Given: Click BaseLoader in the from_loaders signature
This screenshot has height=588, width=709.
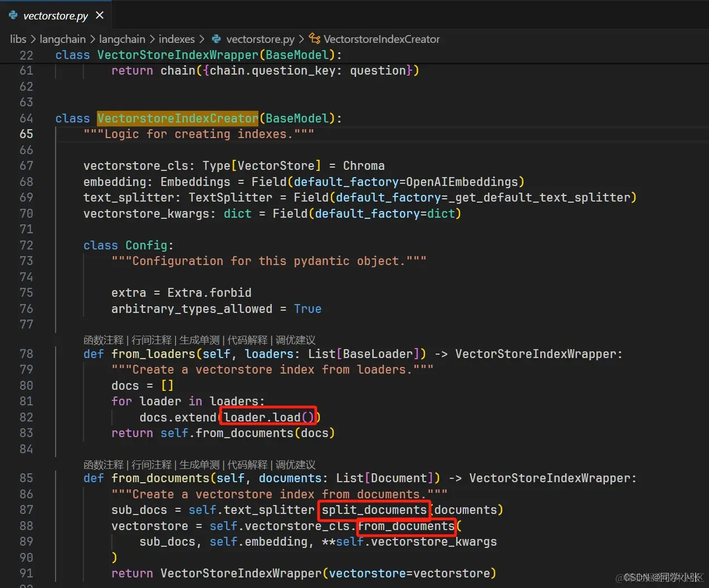Looking at the screenshot, I should [x=378, y=354].
